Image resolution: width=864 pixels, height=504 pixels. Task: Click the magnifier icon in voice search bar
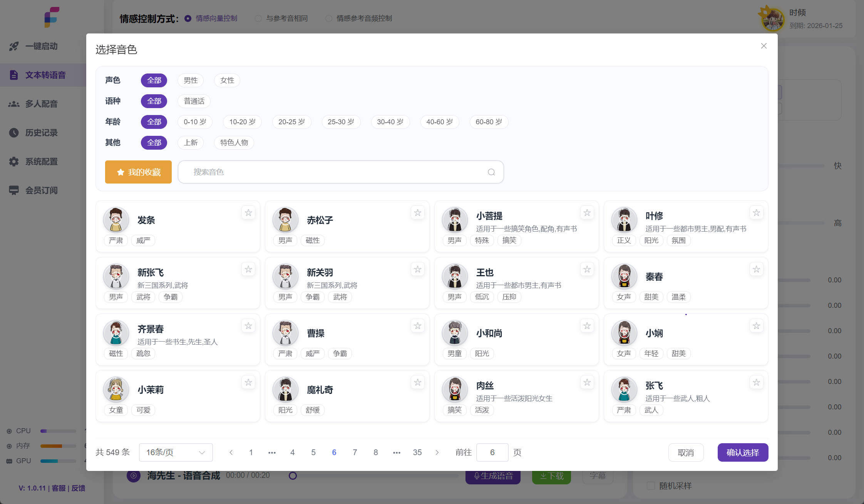coord(491,172)
